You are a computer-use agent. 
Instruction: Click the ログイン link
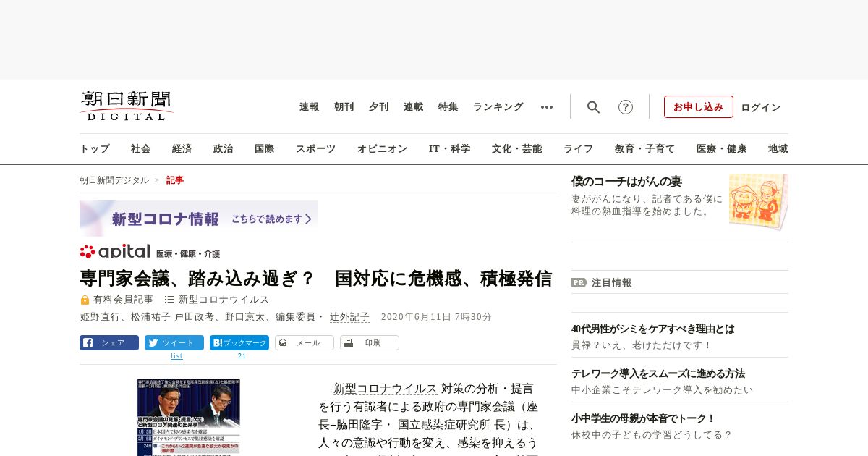(x=761, y=107)
